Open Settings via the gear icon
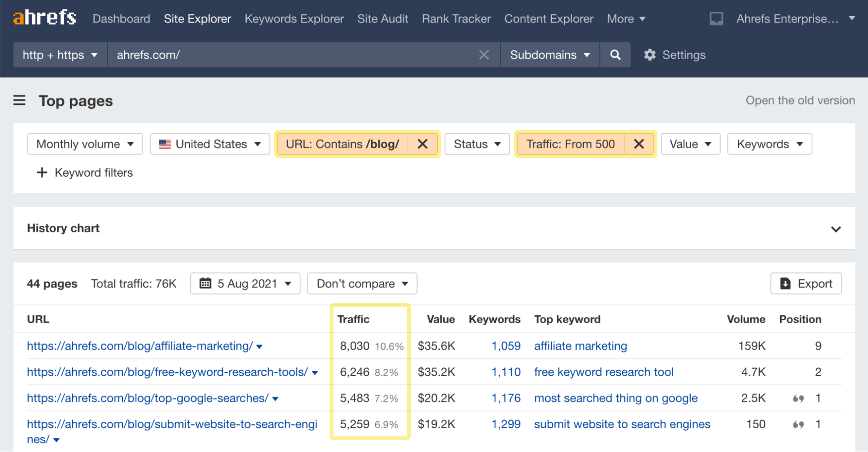 pos(650,55)
